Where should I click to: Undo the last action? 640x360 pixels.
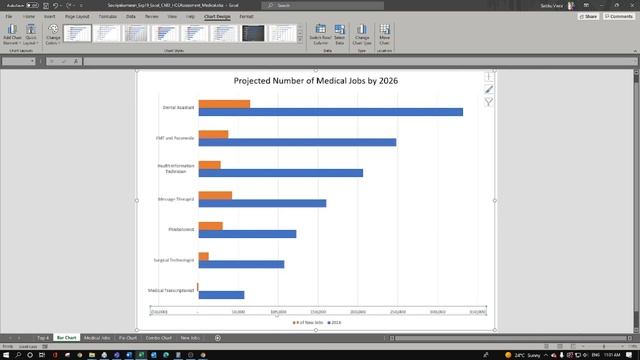pos(56,5)
